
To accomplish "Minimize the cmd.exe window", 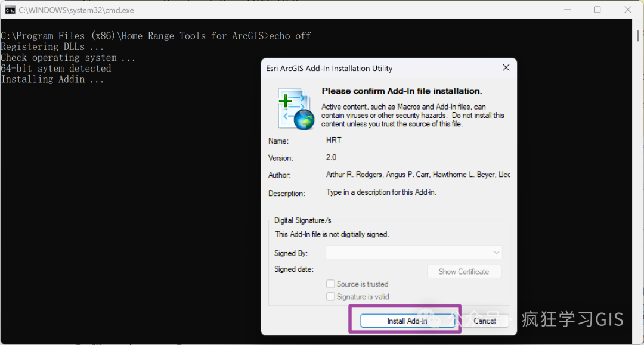I will [x=567, y=10].
